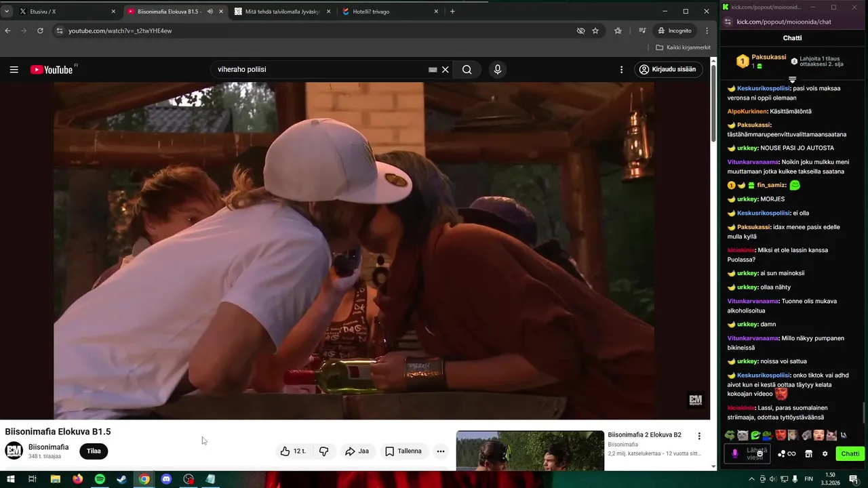Save video with Tallenna button
The height and width of the screenshot is (488, 868).
(403, 451)
